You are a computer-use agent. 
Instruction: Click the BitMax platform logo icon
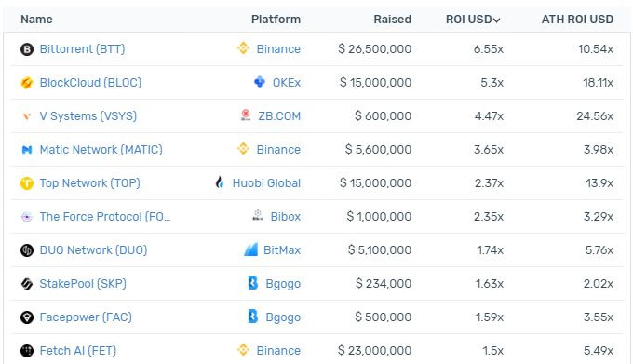[250, 249]
